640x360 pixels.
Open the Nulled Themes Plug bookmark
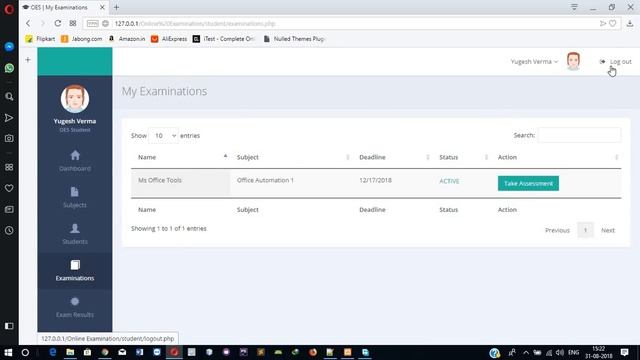pos(294,39)
